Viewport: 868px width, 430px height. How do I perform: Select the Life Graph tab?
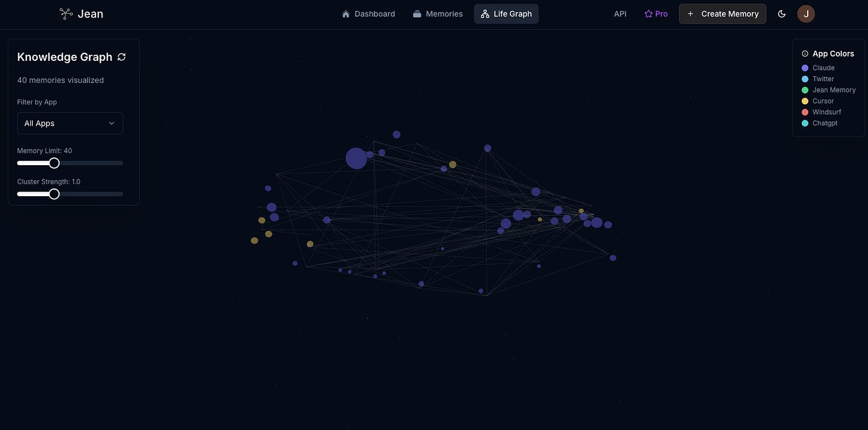[x=506, y=14]
